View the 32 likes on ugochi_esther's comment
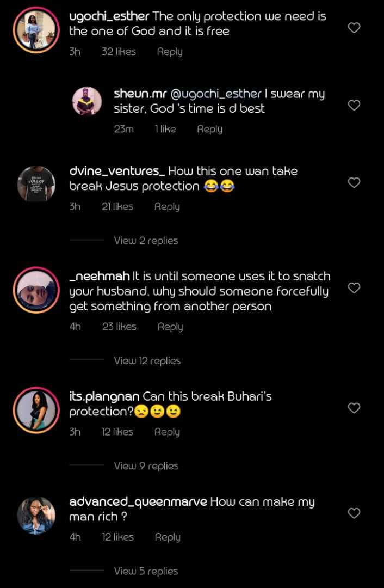This screenshot has height=588, width=384. (x=119, y=52)
